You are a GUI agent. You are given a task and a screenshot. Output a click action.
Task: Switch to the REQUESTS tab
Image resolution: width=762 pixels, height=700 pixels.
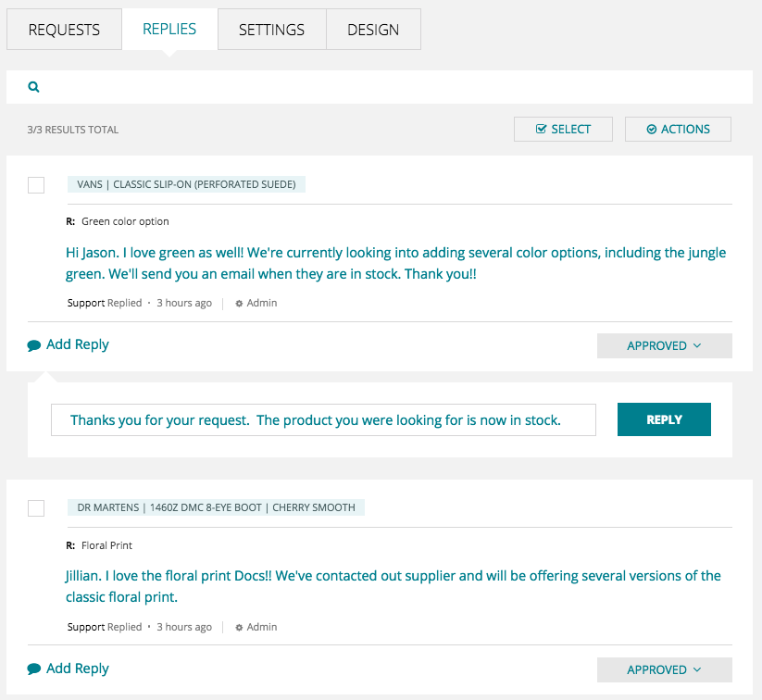(x=64, y=30)
